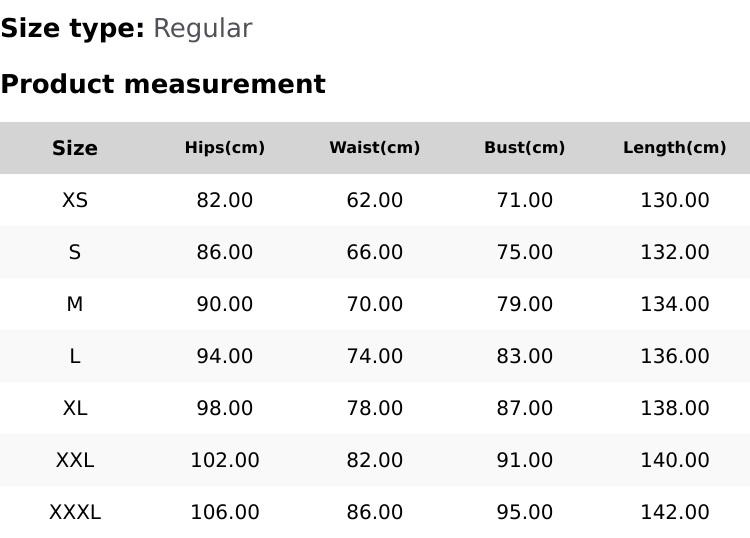This screenshot has height=538, width=750.
Task: Click the 70.00 waist value for M
Action: click(x=375, y=304)
